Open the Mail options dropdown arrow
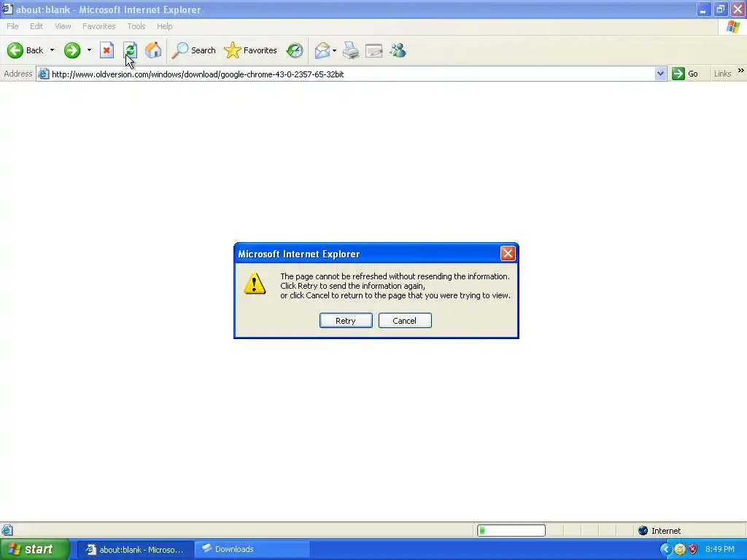This screenshot has height=560, width=747. [x=334, y=50]
